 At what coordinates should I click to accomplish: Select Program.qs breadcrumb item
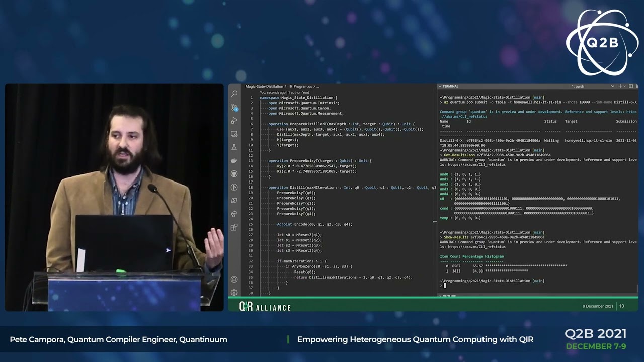coord(302,87)
